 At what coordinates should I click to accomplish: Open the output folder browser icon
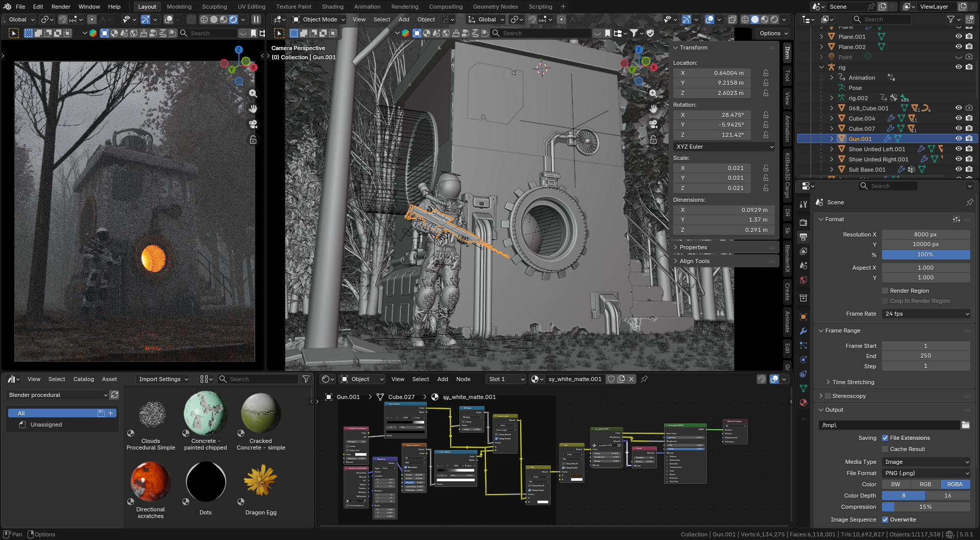[965, 425]
